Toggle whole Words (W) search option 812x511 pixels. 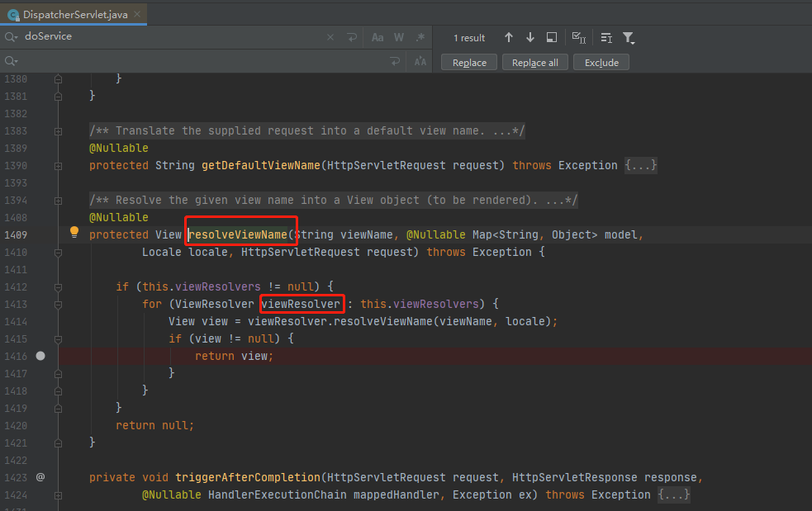[399, 37]
